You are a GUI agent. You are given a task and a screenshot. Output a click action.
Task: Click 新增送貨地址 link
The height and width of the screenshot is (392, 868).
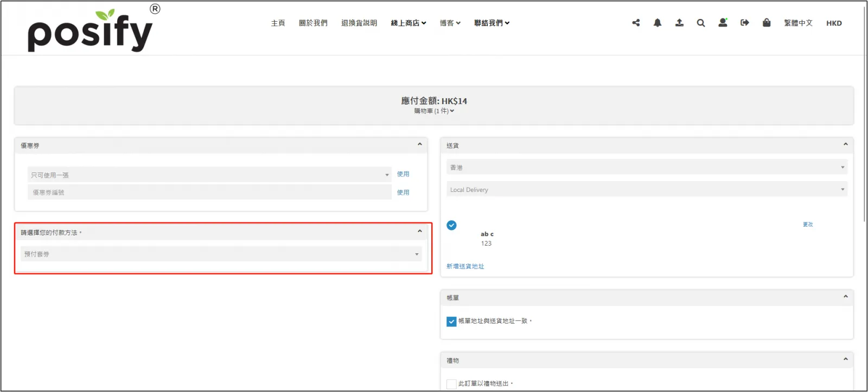tap(465, 266)
